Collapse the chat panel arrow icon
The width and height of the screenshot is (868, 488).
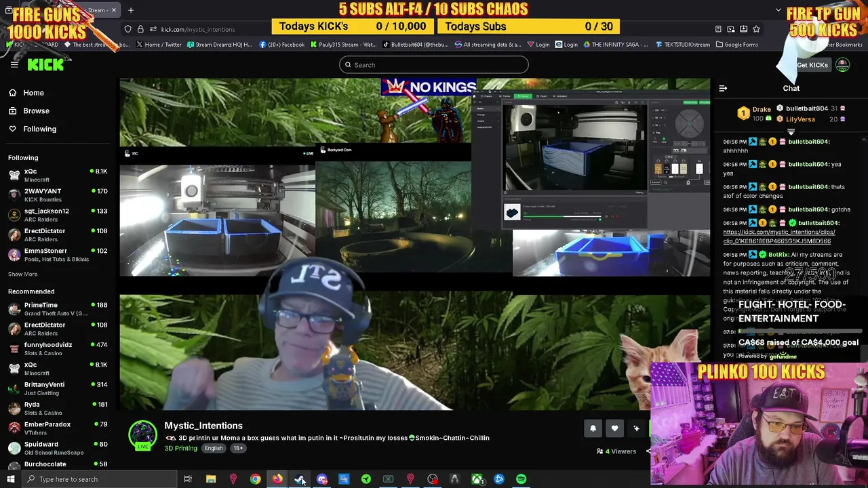click(x=723, y=88)
